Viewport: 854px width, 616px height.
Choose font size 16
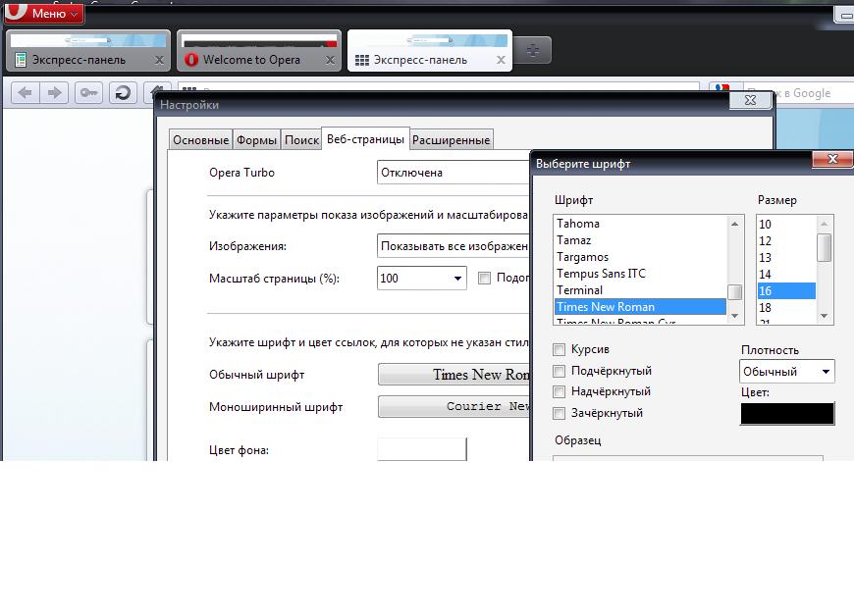point(786,290)
